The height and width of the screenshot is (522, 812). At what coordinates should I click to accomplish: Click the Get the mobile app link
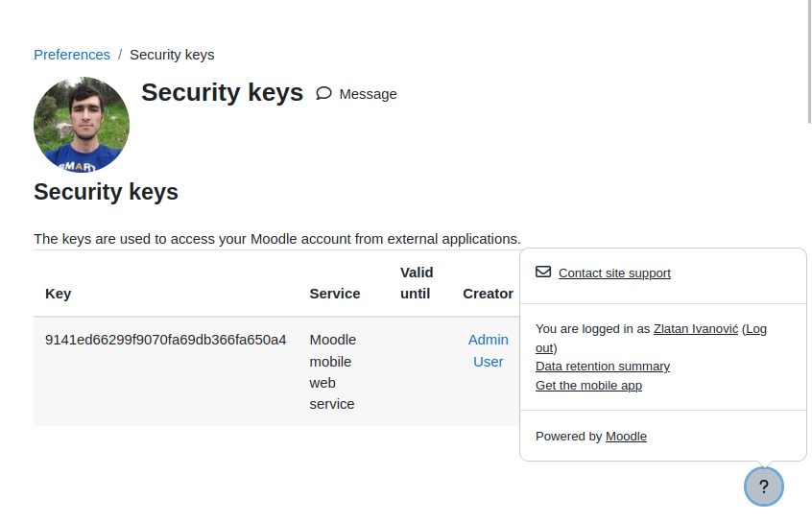point(588,386)
